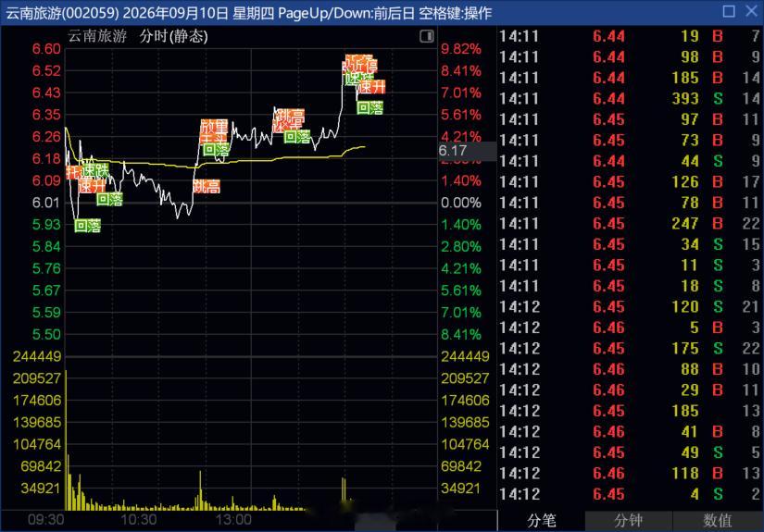764x532 pixels.
Task: Click the 13:00 time axis label
Action: point(233,520)
